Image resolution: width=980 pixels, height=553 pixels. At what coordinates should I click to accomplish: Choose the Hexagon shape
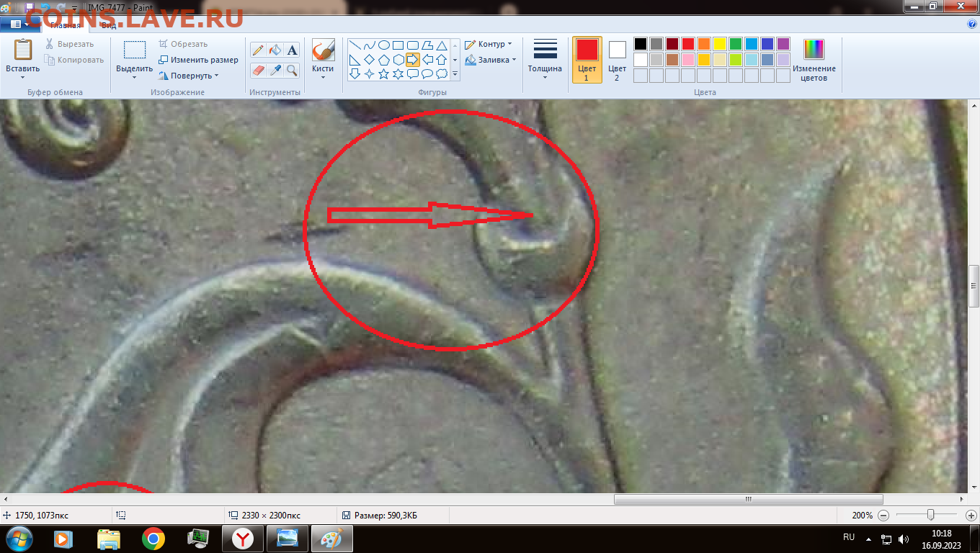[x=398, y=60]
